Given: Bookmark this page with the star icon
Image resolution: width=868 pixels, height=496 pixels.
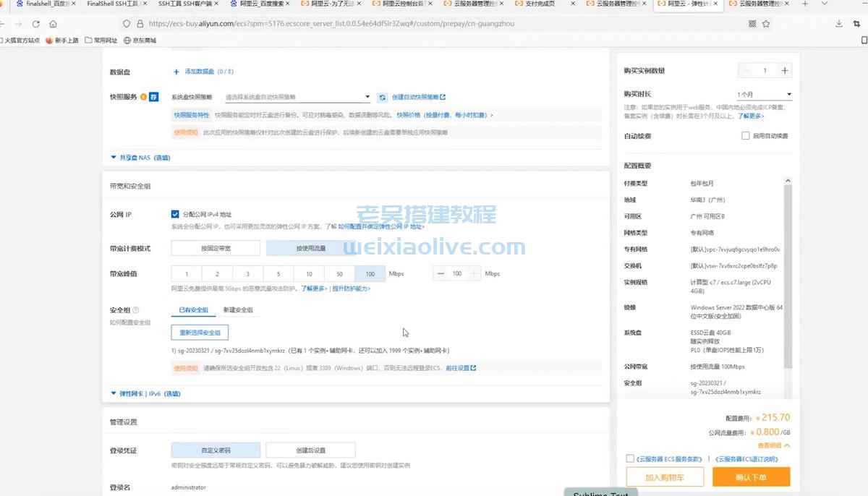Looking at the screenshot, I should pos(766,24).
